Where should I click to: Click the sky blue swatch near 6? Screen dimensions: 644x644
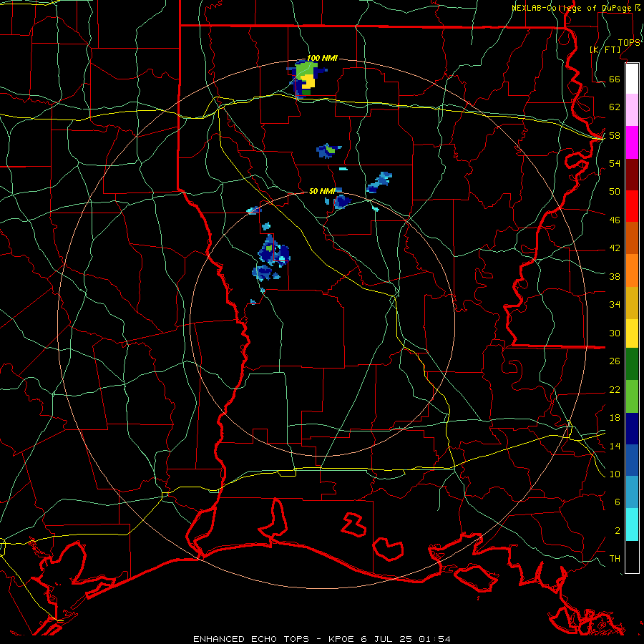[632, 492]
